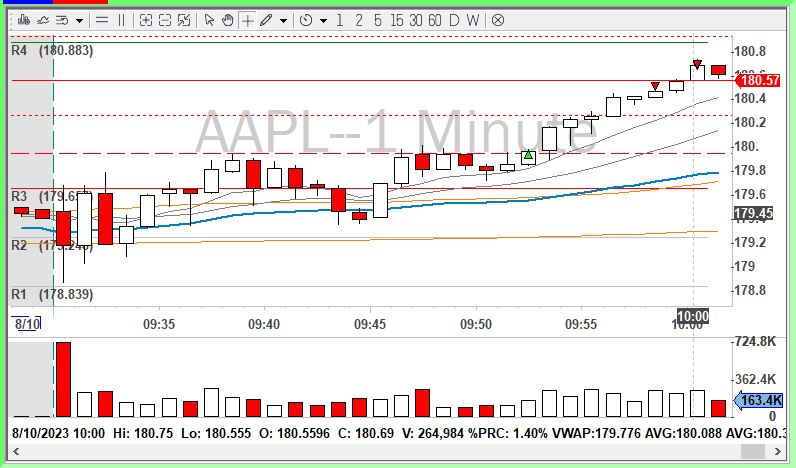Click the zoom out icon
The width and height of the screenshot is (796, 468).
click(x=165, y=20)
